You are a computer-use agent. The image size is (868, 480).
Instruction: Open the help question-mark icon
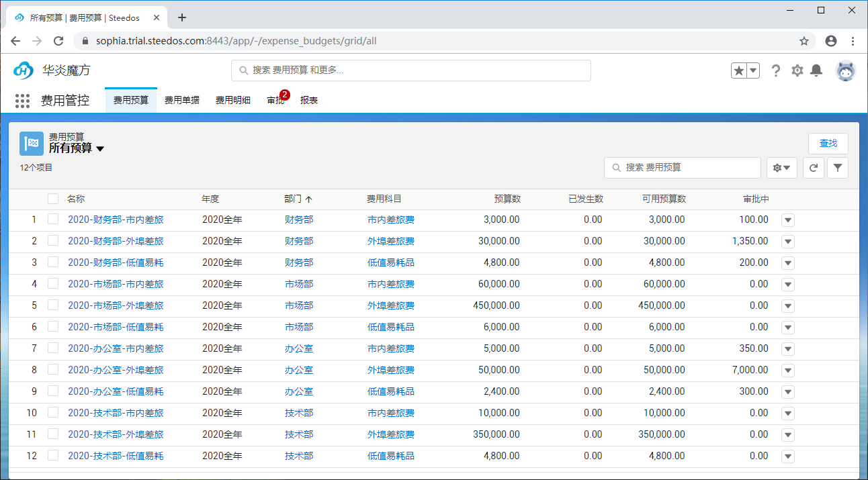pyautogui.click(x=776, y=70)
